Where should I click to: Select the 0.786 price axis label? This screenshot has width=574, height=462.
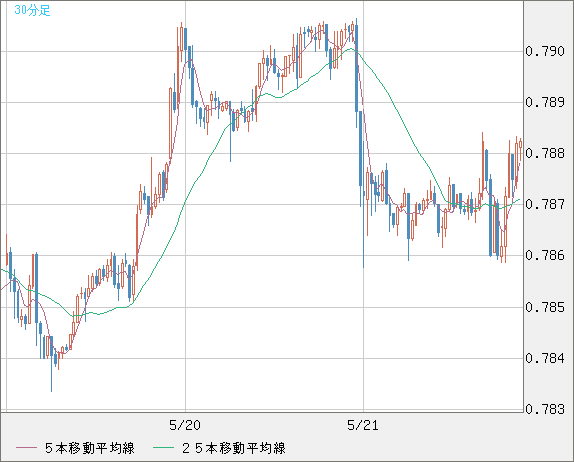[545, 255]
